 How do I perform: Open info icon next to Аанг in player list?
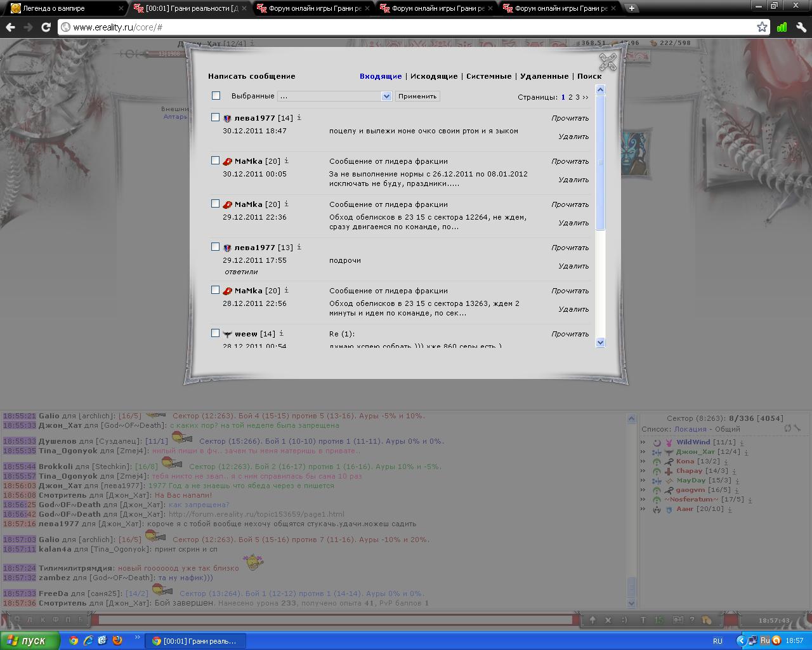pos(730,509)
